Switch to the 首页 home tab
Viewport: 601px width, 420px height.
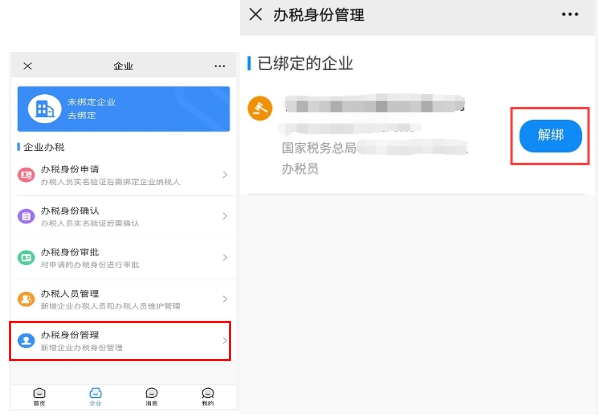(39, 397)
